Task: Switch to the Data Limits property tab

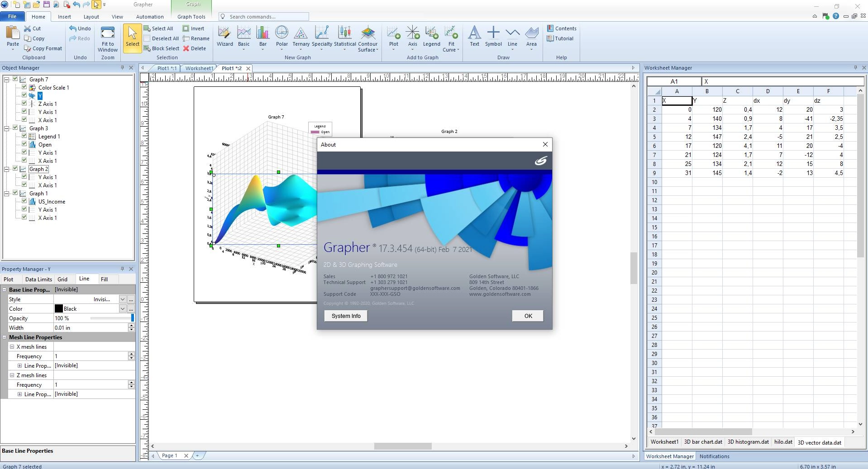Action: pyautogui.click(x=38, y=279)
